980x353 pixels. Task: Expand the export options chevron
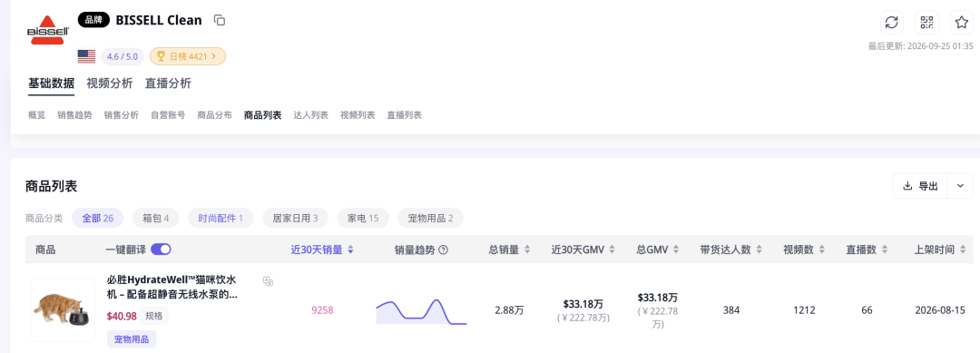click(961, 185)
